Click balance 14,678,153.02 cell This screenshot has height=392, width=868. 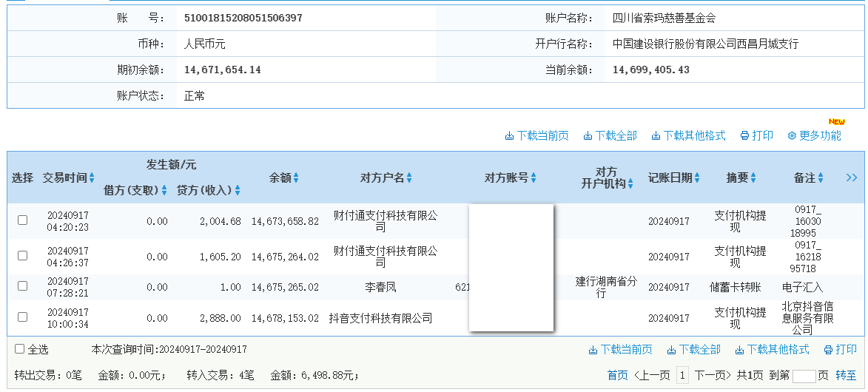coord(285,318)
